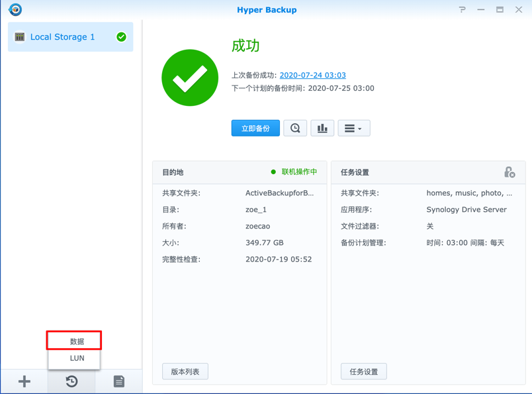The height and width of the screenshot is (394, 532).
Task: Open the log document icon
Action: [119, 381]
